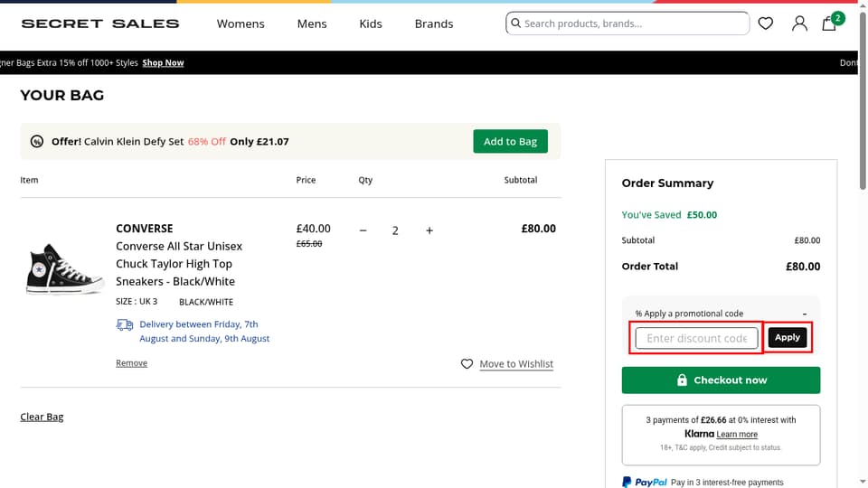Open the Brands menu
Viewport: 868px width, 488px height.
[x=434, y=23]
